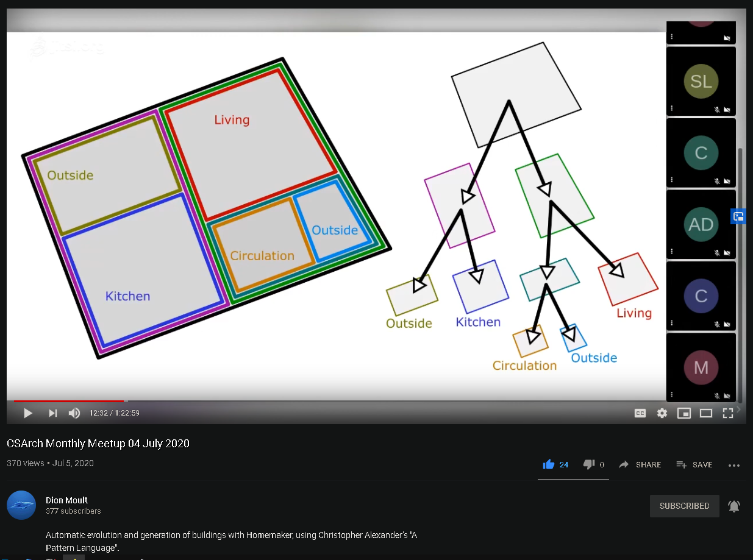Click the SUBSCRIBED button
The image size is (753, 560).
685,506
